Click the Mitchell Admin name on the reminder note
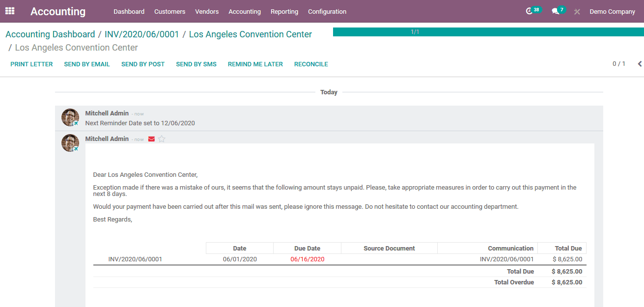 coord(107,113)
